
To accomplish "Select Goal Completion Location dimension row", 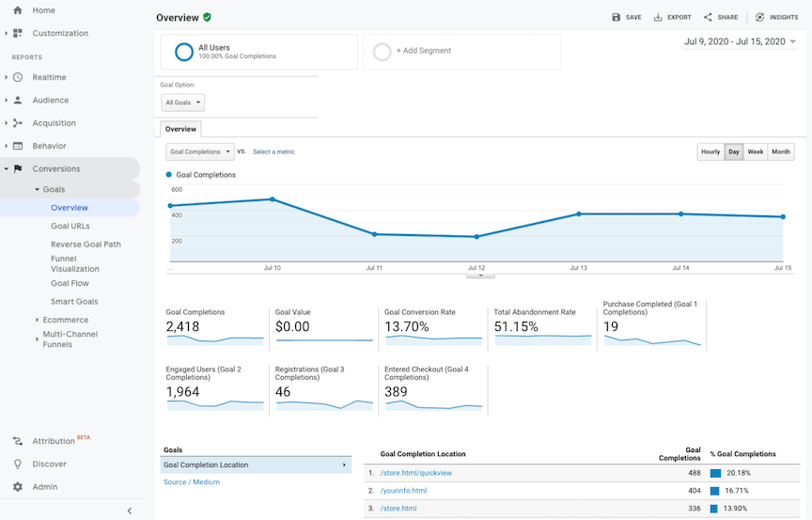I will pyautogui.click(x=256, y=465).
